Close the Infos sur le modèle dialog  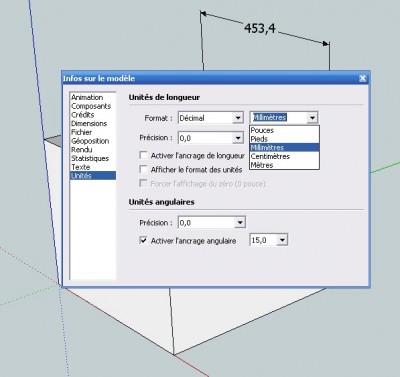[x=362, y=78]
